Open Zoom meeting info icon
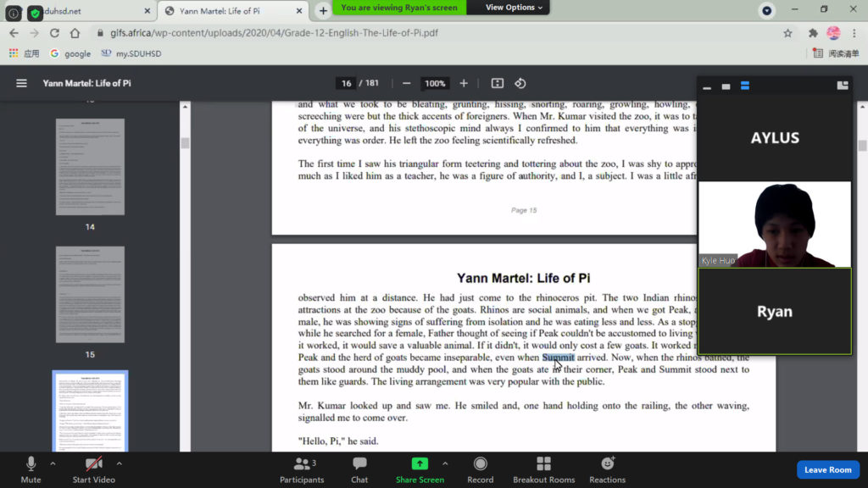 (14, 12)
